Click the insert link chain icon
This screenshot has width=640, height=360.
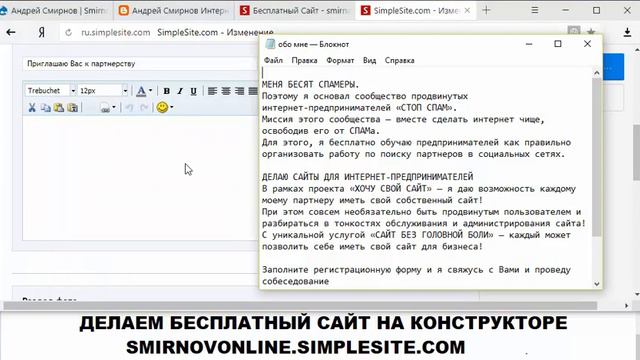[105, 108]
